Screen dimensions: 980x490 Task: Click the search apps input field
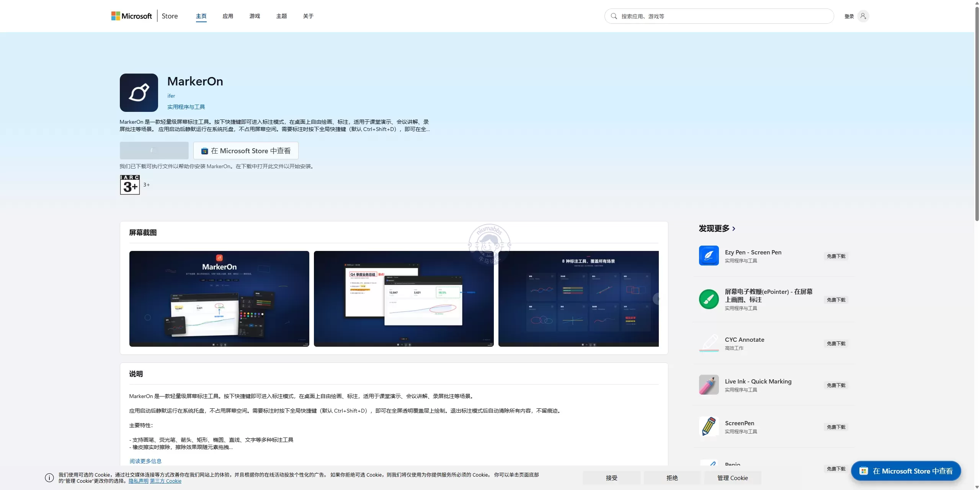pos(719,16)
